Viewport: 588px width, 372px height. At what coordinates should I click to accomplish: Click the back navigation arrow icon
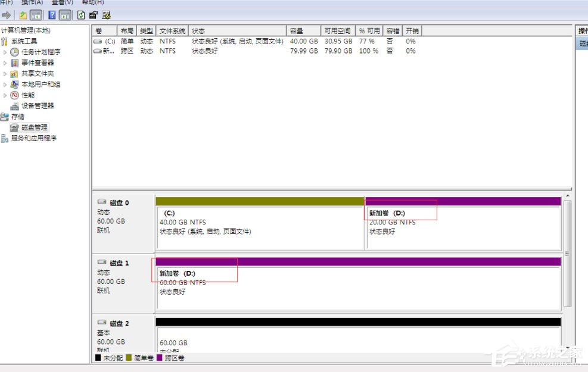5,15
